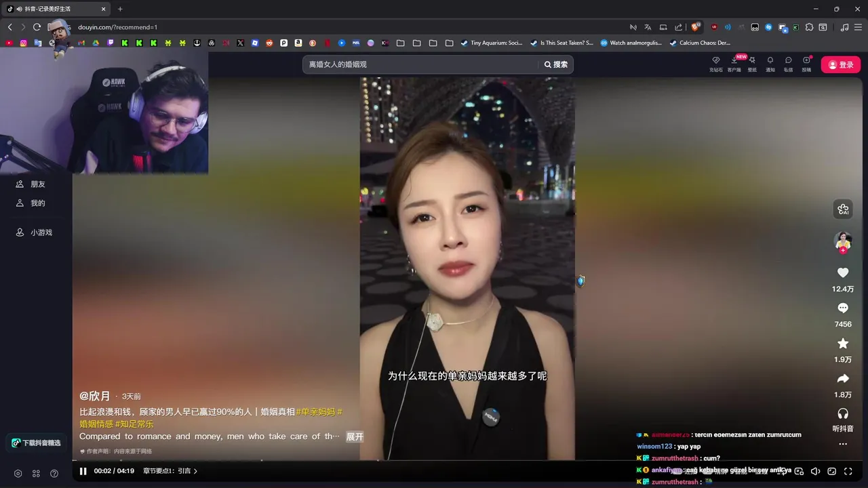Open the three-dot more options on video
The height and width of the screenshot is (488, 868).
coord(843,444)
